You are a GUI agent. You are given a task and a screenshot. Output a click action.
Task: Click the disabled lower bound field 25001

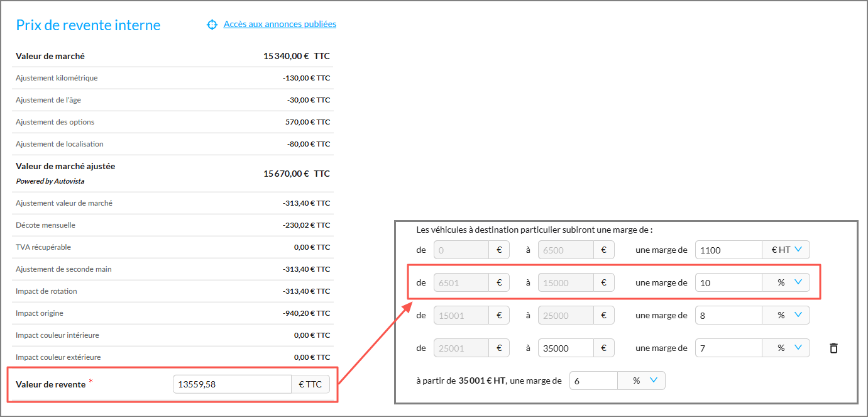[461, 348]
